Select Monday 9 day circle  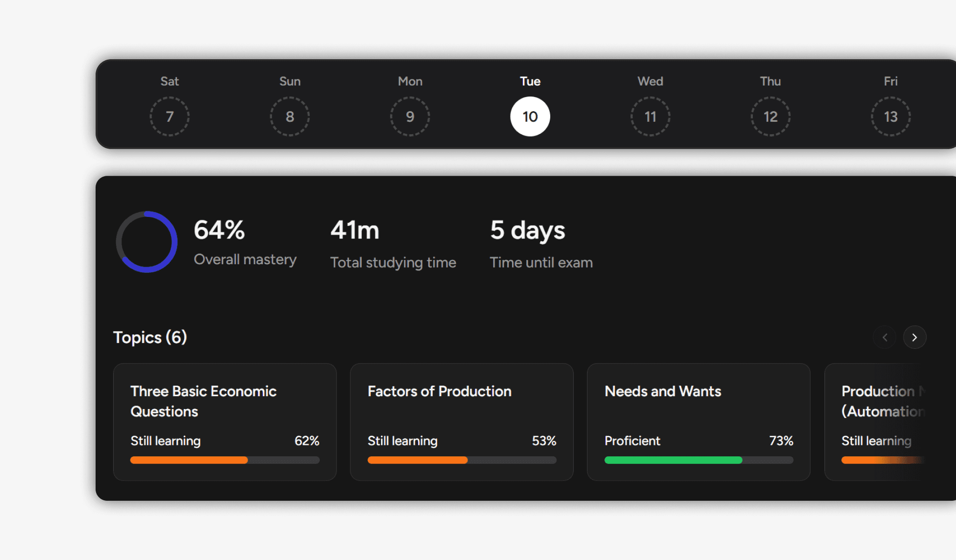pyautogui.click(x=410, y=117)
